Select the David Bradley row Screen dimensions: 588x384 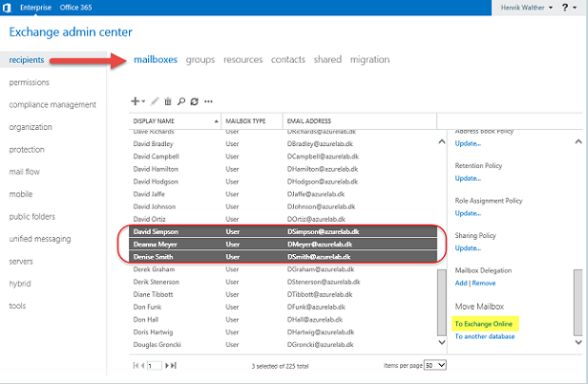(x=283, y=144)
